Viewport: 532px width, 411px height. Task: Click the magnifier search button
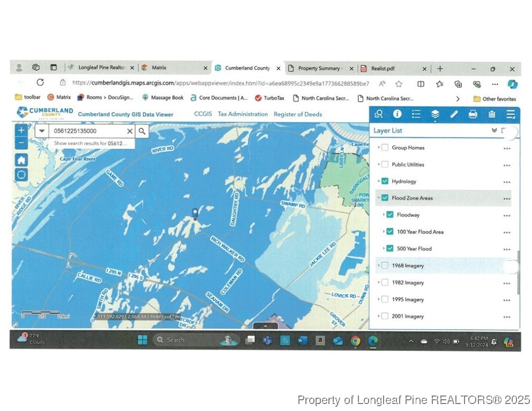tap(142, 131)
